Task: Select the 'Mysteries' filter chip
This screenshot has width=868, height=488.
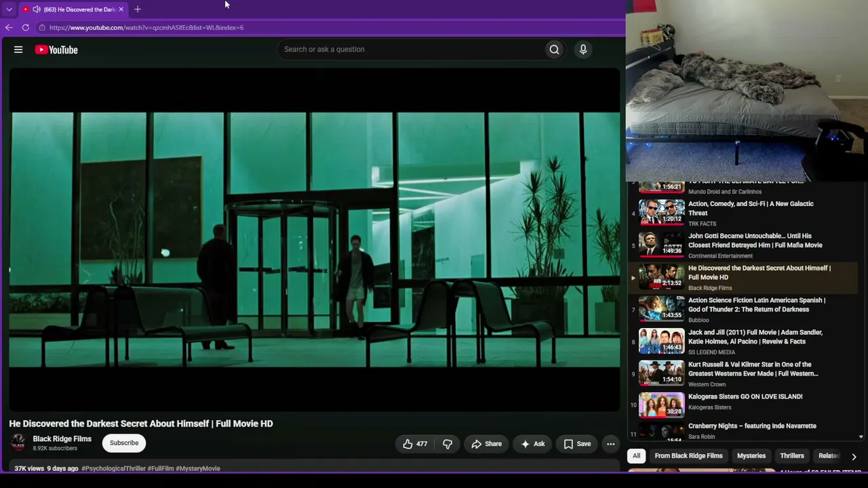Action: tap(751, 456)
